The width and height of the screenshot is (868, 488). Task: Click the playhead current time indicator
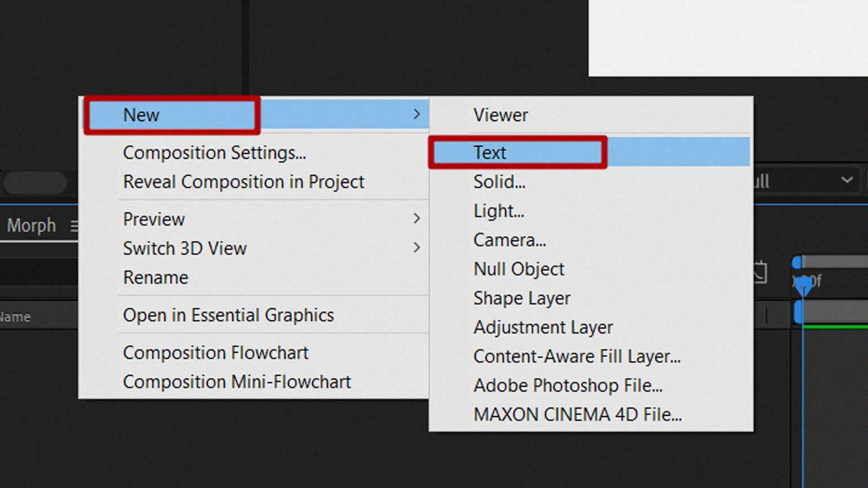[803, 287]
